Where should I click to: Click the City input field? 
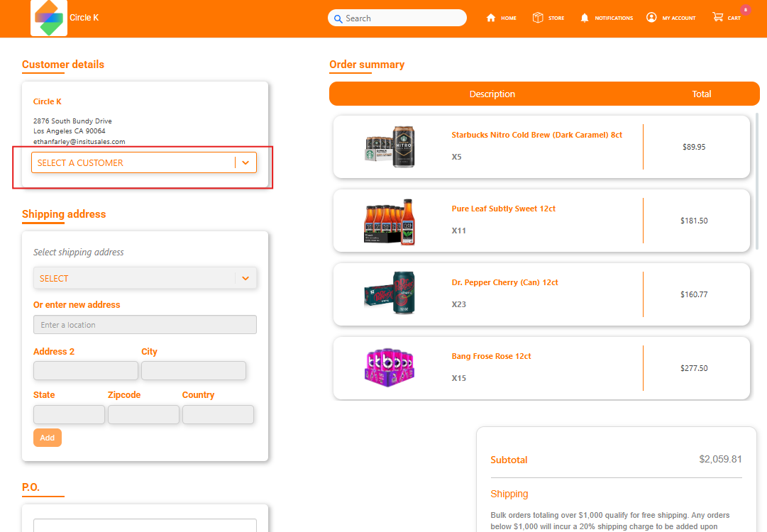194,371
